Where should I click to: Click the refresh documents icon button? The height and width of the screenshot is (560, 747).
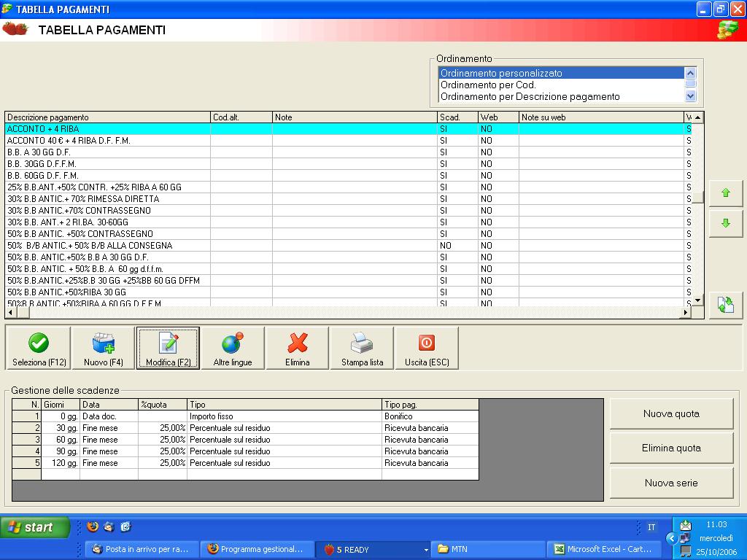(726, 305)
